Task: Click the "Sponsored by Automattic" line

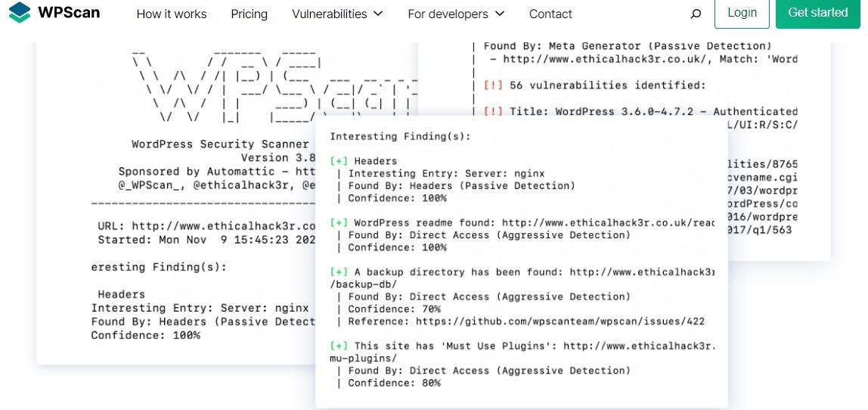Action: pos(217,171)
